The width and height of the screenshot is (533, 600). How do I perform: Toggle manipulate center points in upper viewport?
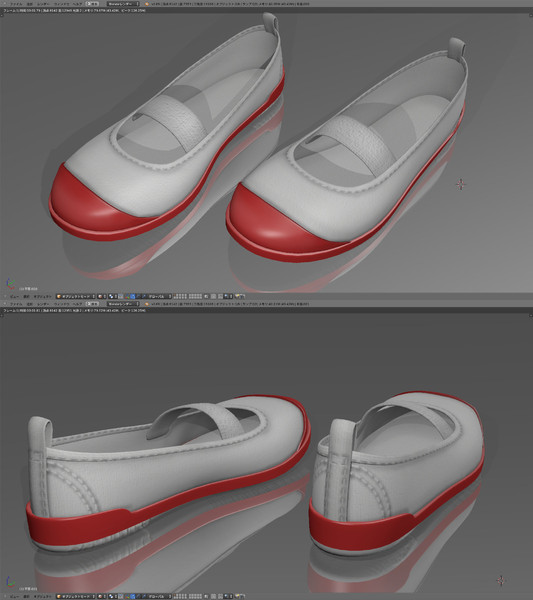click(x=121, y=296)
